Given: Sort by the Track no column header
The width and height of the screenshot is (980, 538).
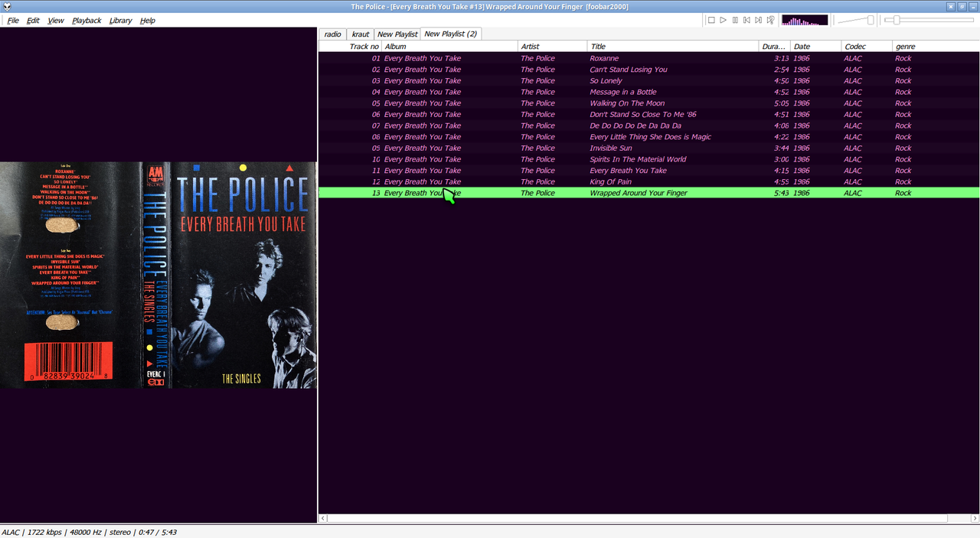Looking at the screenshot, I should click(350, 47).
